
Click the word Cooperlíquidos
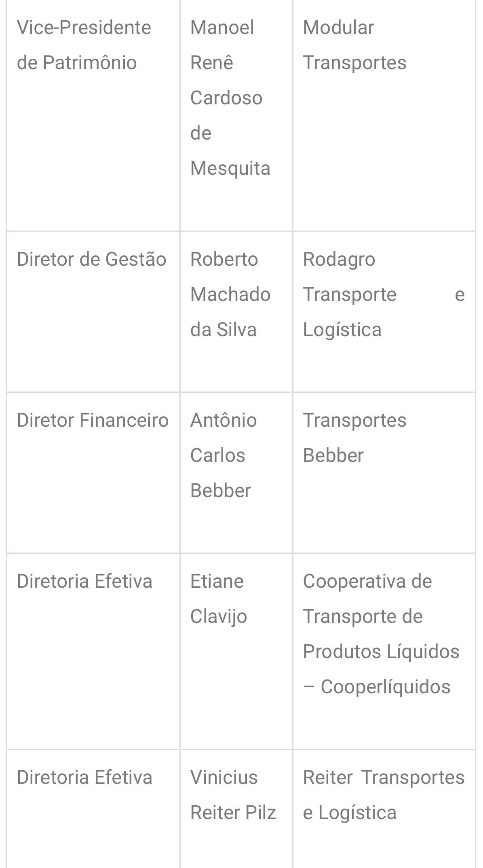coord(385,687)
